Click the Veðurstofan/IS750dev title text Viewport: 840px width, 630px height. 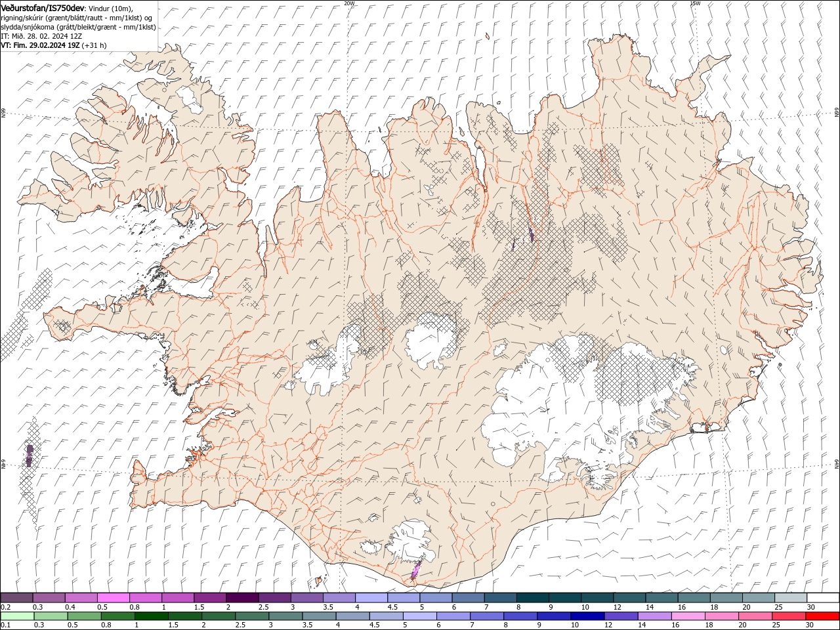point(43,8)
